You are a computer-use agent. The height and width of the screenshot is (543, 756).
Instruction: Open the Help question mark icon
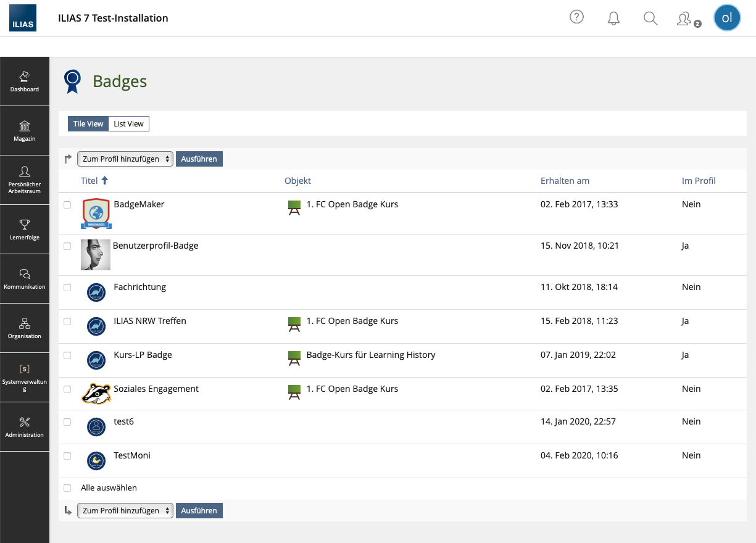coord(576,17)
